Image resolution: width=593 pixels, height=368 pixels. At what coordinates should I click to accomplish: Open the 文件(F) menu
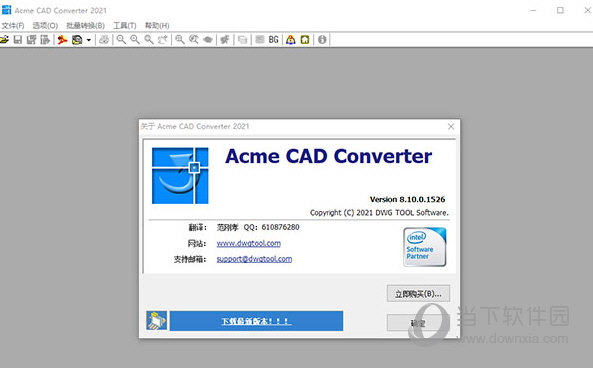pyautogui.click(x=12, y=25)
